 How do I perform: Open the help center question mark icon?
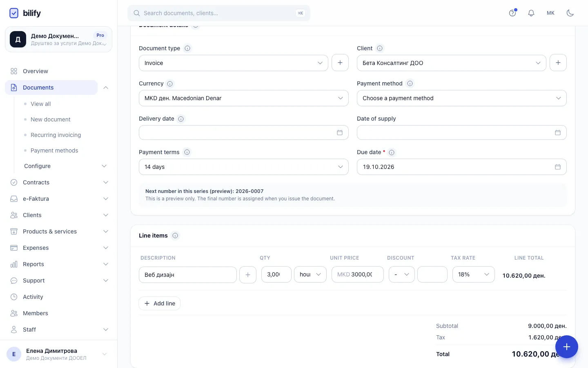[x=512, y=13]
